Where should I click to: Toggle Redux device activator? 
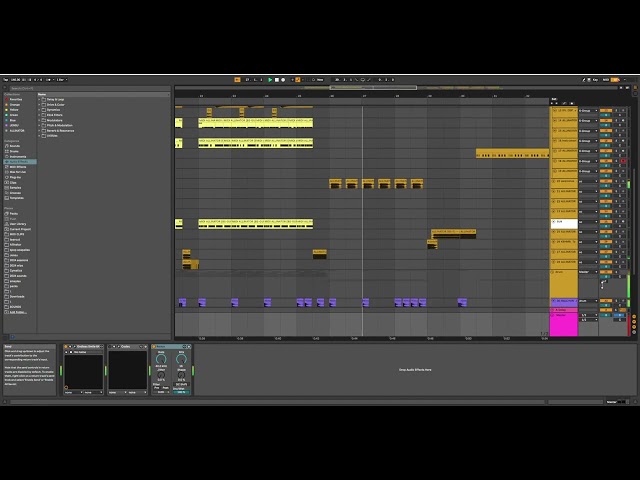[x=154, y=347]
